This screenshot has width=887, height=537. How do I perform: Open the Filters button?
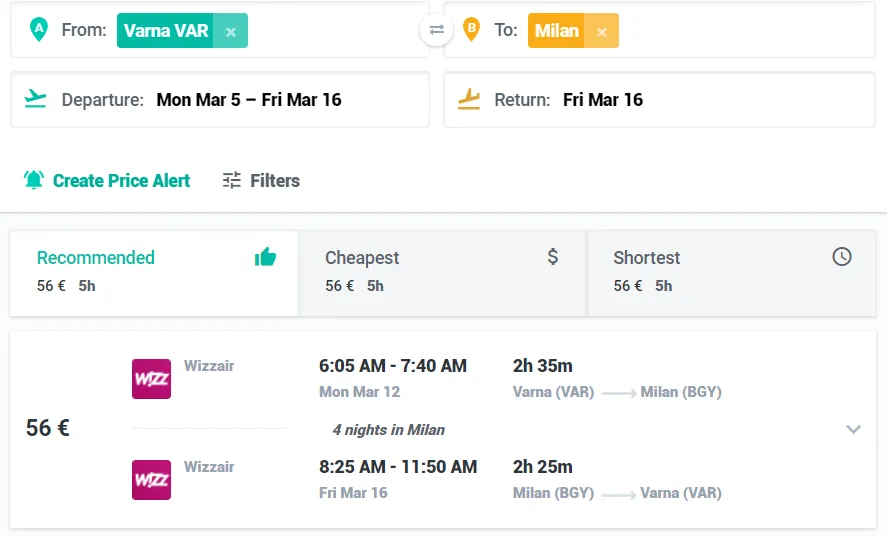coord(261,181)
